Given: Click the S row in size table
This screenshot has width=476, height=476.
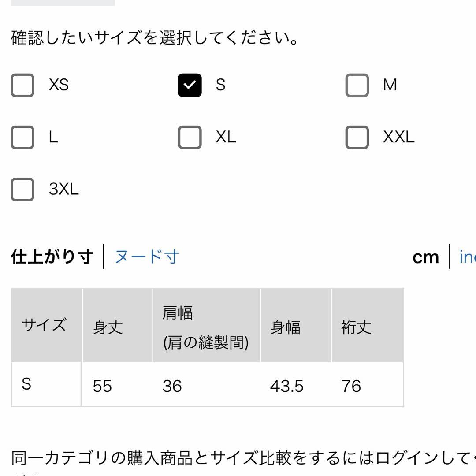Looking at the screenshot, I should coord(207,385).
